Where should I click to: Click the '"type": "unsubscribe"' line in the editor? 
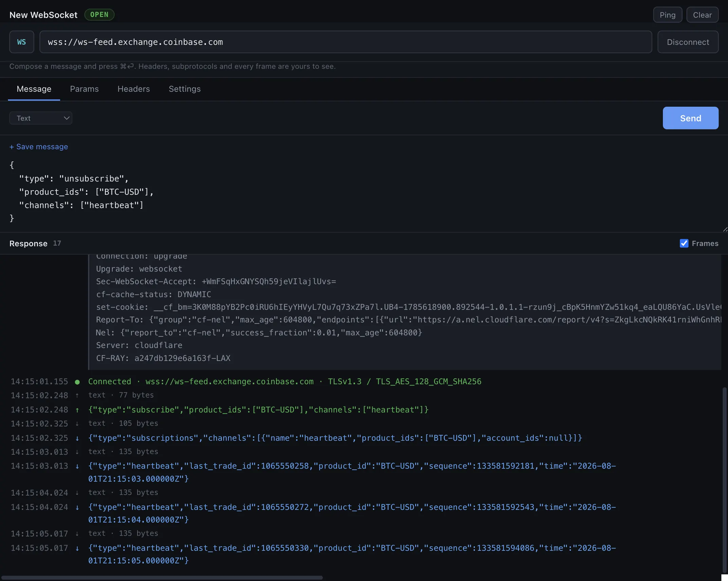[x=74, y=179]
